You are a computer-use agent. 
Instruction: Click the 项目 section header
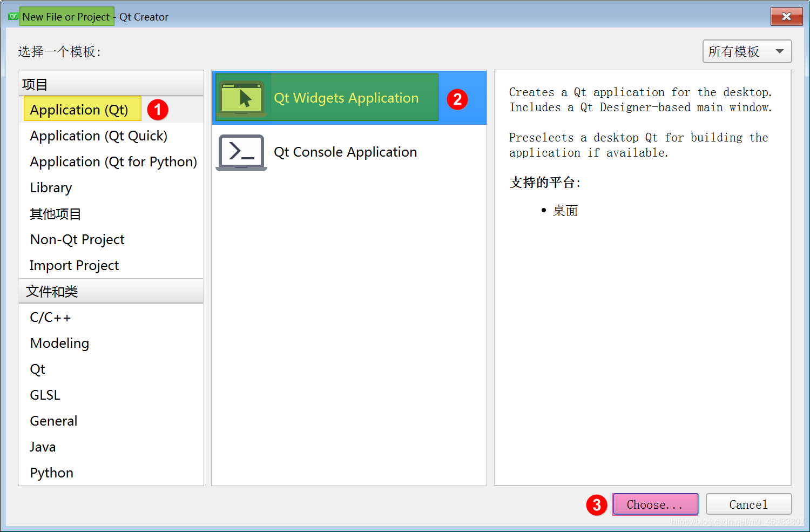click(111, 84)
